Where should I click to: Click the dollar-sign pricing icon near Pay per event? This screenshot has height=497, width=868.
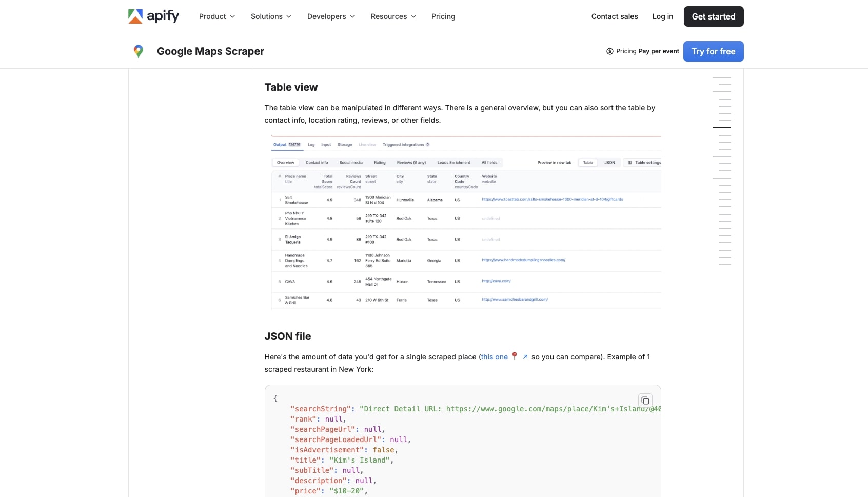point(610,51)
